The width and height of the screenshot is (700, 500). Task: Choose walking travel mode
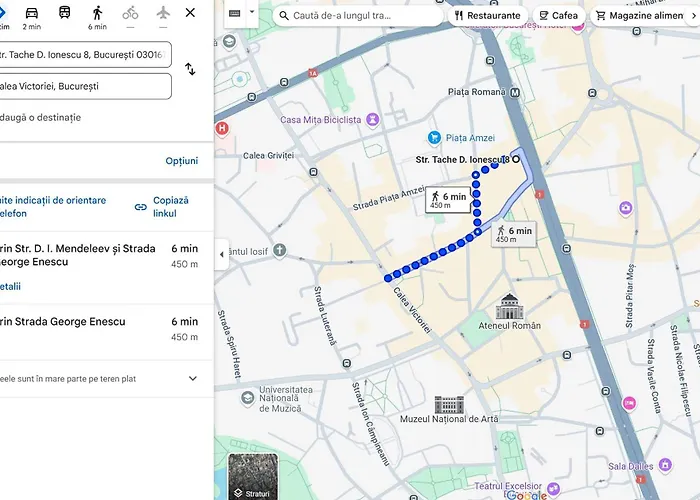tap(97, 14)
